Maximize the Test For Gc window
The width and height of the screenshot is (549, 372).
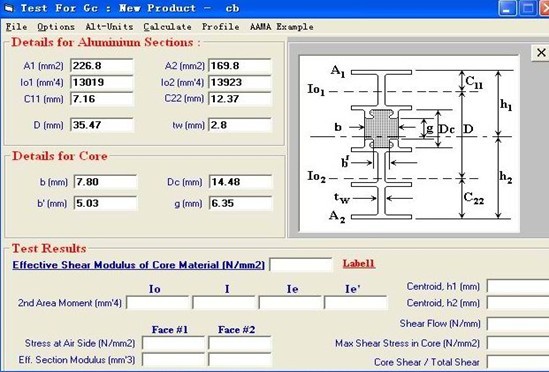tap(528, 8)
